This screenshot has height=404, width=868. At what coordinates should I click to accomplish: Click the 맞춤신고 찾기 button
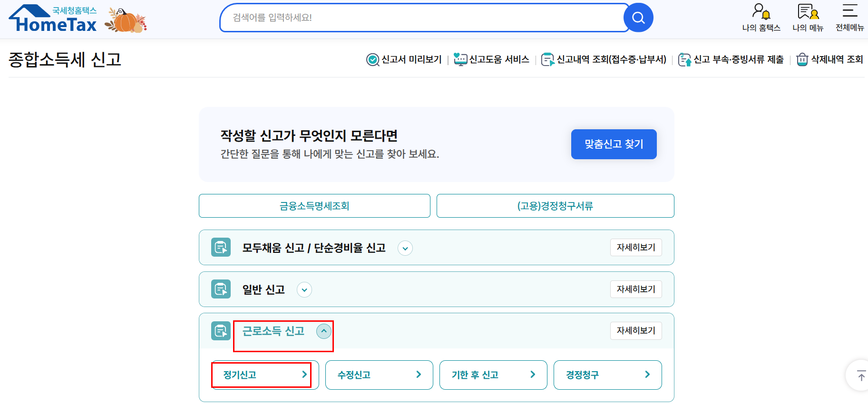click(x=614, y=144)
